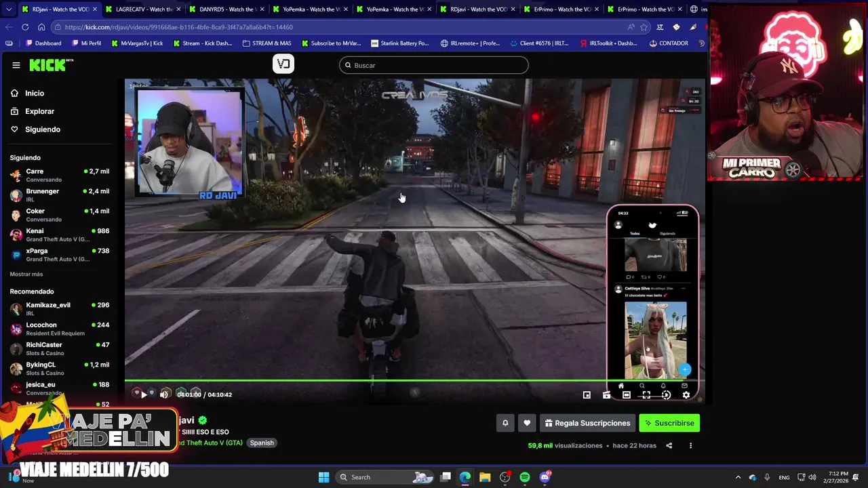Viewport: 868px width, 488px height.
Task: Open Microsoft Edge from taskbar
Action: 465,477
